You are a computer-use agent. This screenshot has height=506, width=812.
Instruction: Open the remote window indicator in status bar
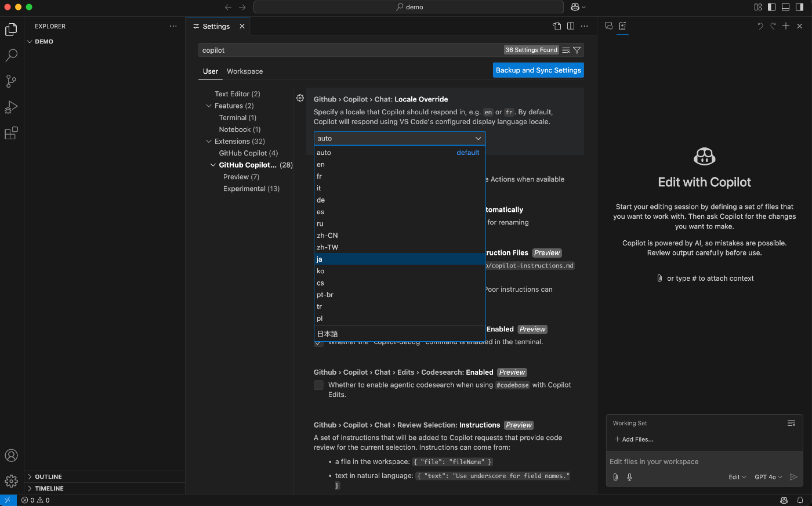(x=8, y=500)
